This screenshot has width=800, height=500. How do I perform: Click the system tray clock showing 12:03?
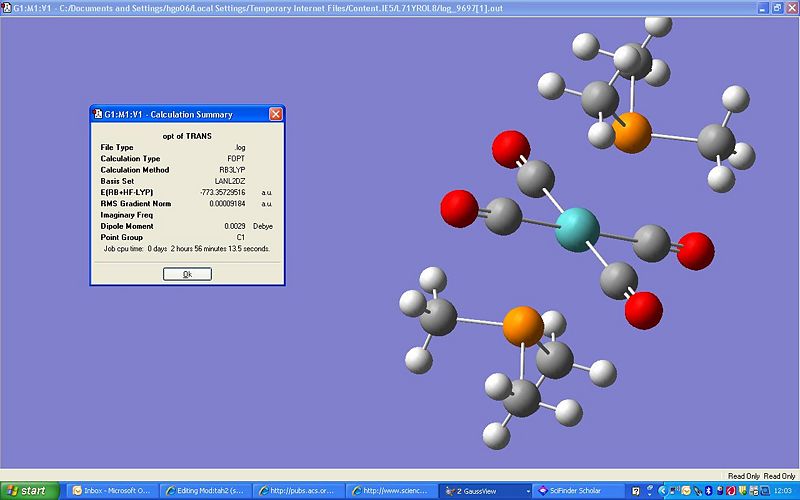[782, 491]
